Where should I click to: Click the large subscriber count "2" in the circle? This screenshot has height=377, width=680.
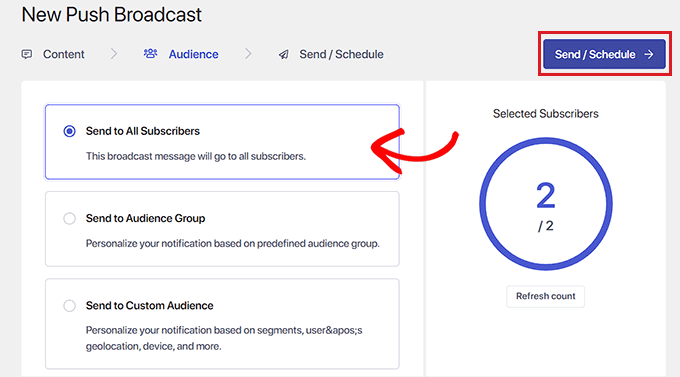(x=546, y=196)
